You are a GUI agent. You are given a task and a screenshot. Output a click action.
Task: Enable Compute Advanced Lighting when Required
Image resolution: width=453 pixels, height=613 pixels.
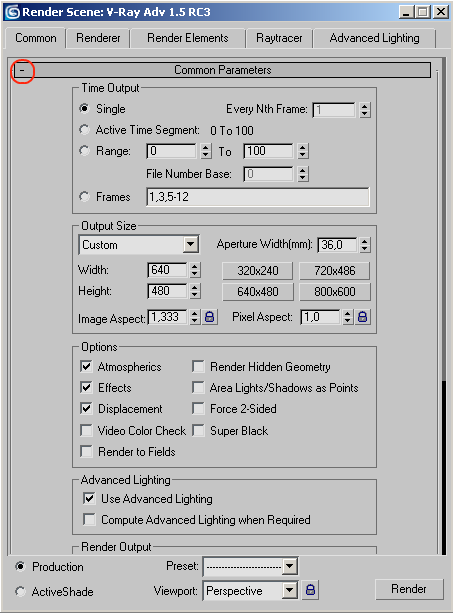click(x=89, y=520)
